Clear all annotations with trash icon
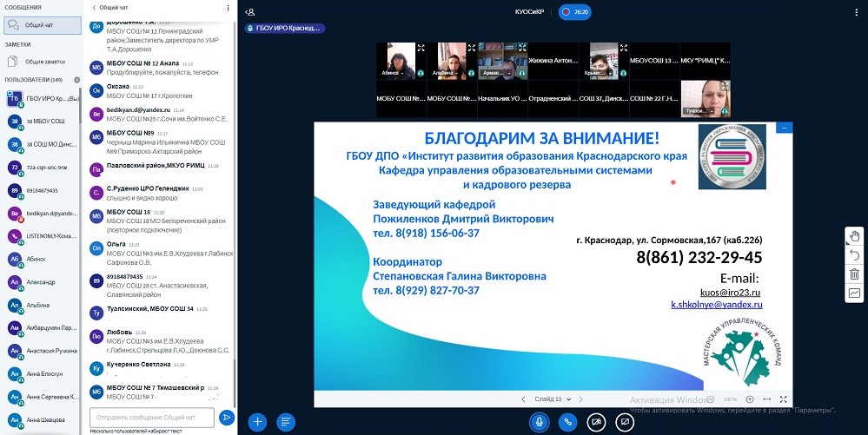The width and height of the screenshot is (868, 435). point(854,274)
